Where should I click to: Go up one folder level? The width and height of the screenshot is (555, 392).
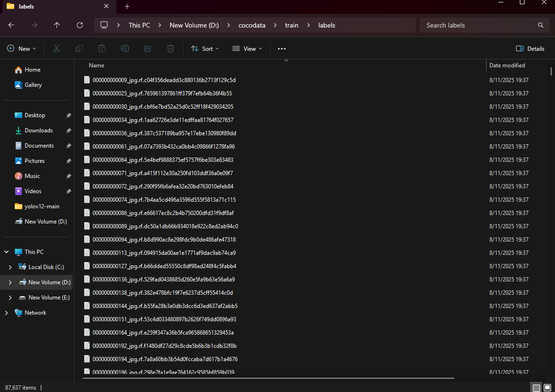tap(57, 25)
